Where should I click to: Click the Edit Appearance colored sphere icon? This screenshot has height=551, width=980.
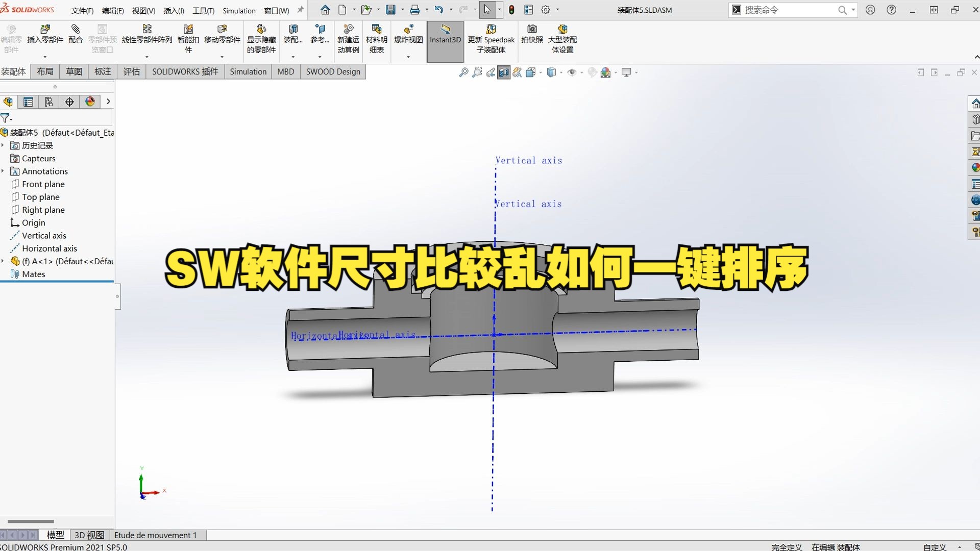pos(606,72)
